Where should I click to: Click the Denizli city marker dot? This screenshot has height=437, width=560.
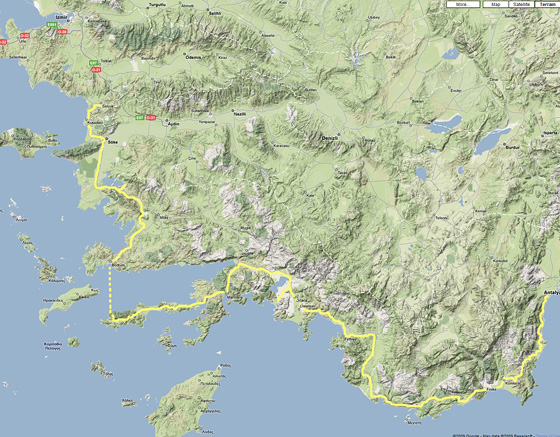click(338, 134)
